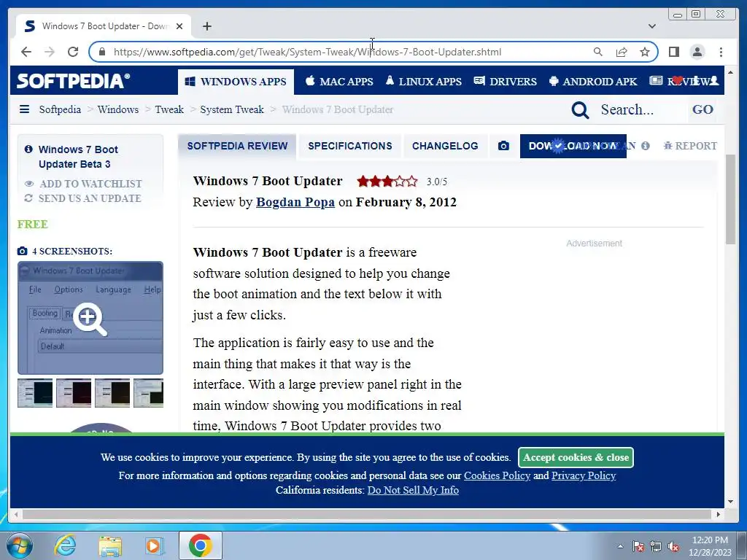Click Accept cookies & close button
The height and width of the screenshot is (560, 747).
(576, 458)
